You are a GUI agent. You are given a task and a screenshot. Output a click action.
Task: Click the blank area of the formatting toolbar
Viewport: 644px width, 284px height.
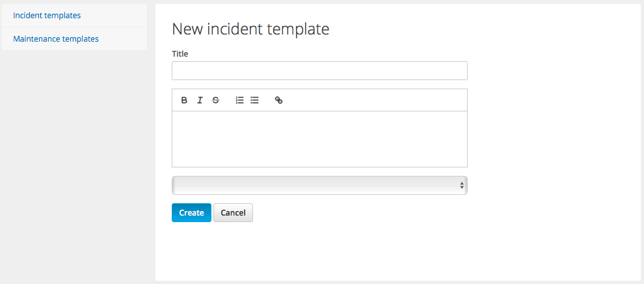(x=374, y=100)
